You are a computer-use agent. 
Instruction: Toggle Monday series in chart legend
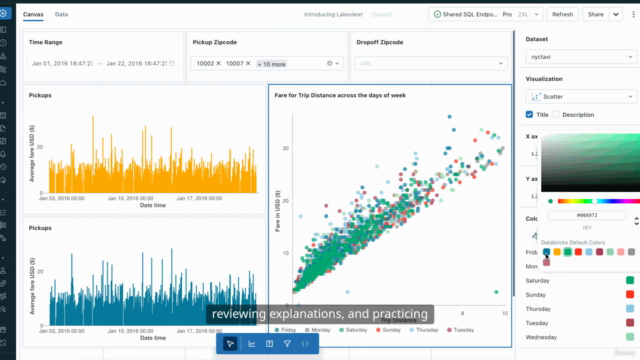click(x=318, y=330)
